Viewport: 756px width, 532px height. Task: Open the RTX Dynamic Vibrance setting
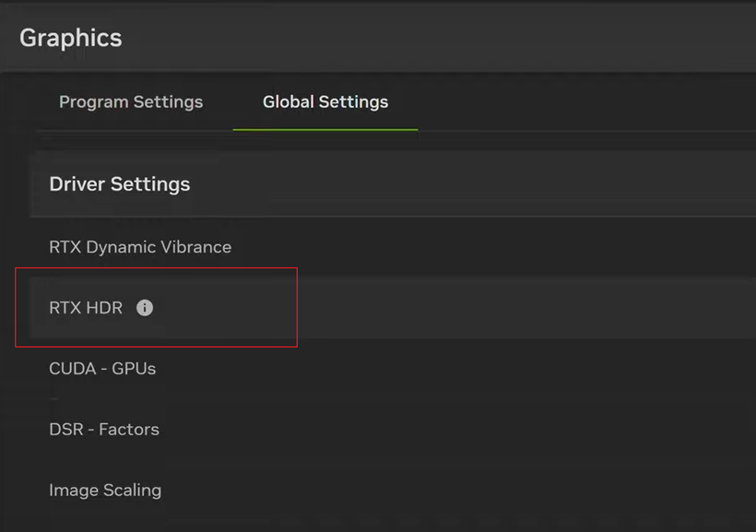click(140, 247)
